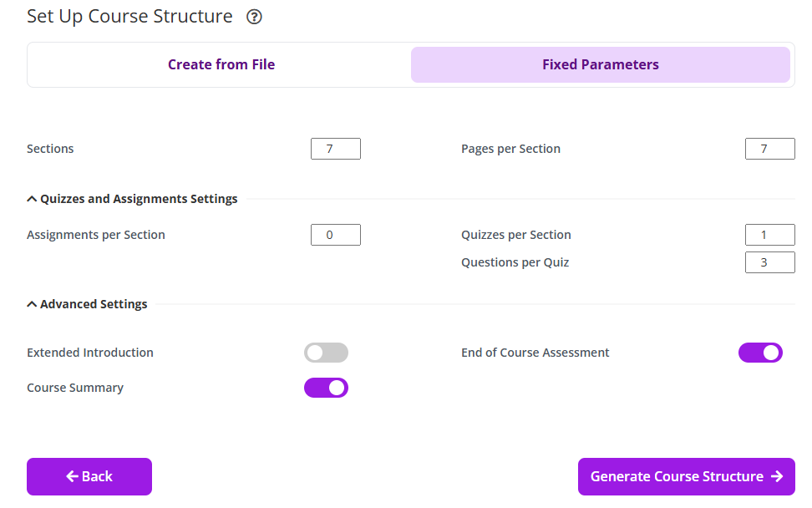Image resolution: width=812 pixels, height=508 pixels.
Task: Click chevron icon beside Quizzes and Assignments Settings
Action: 32,199
